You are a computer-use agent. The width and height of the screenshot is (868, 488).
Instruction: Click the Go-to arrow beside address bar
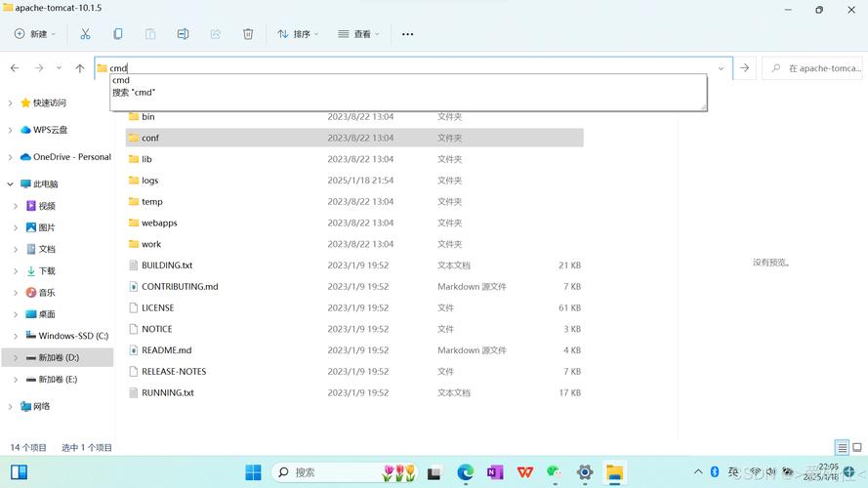[745, 68]
